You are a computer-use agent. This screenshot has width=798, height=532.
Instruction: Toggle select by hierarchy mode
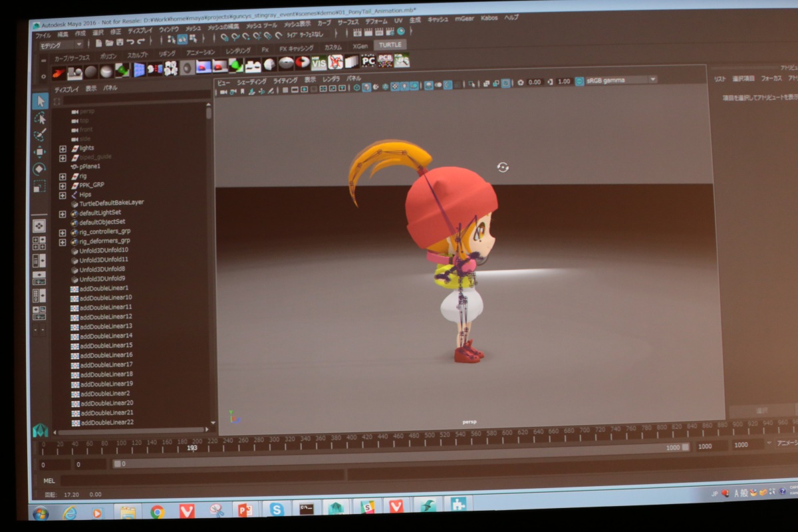(x=172, y=40)
